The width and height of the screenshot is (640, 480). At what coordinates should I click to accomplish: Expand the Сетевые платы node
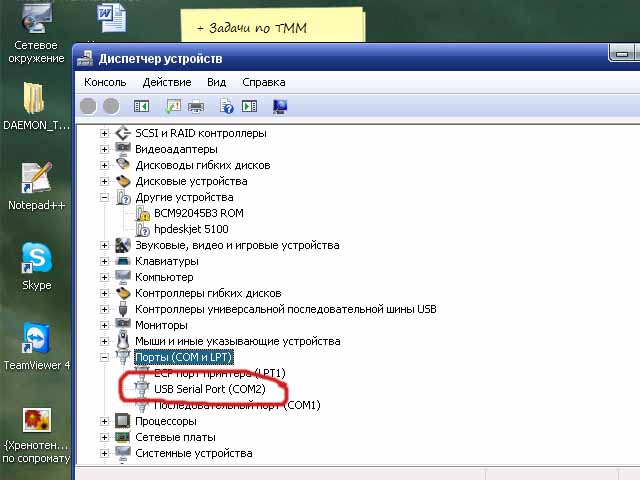point(104,437)
